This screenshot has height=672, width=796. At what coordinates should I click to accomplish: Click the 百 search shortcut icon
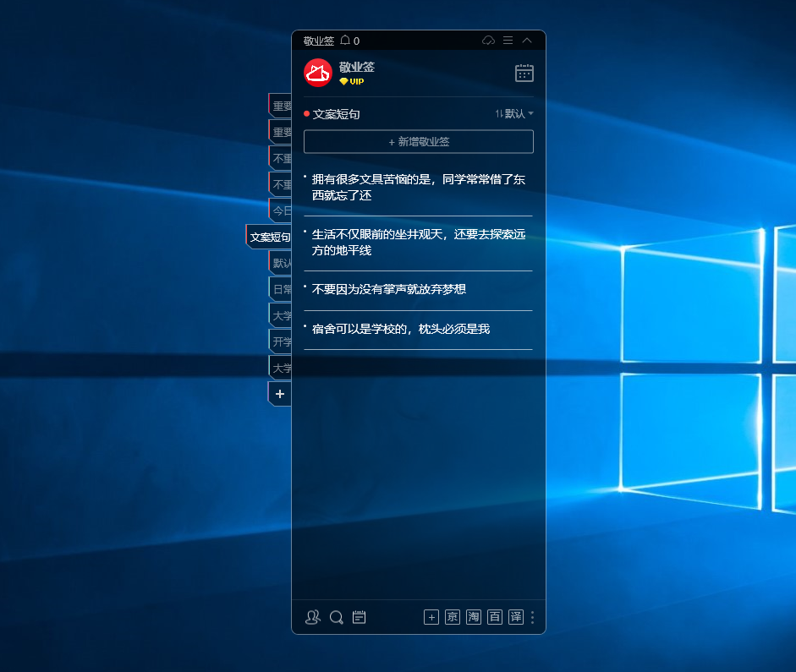point(495,618)
